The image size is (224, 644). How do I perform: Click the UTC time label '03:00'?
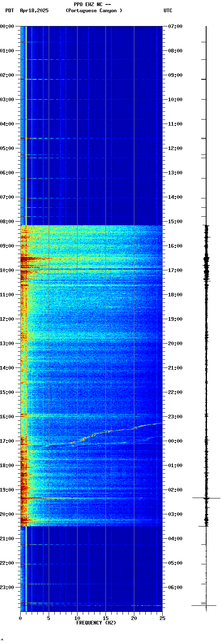click(175, 514)
